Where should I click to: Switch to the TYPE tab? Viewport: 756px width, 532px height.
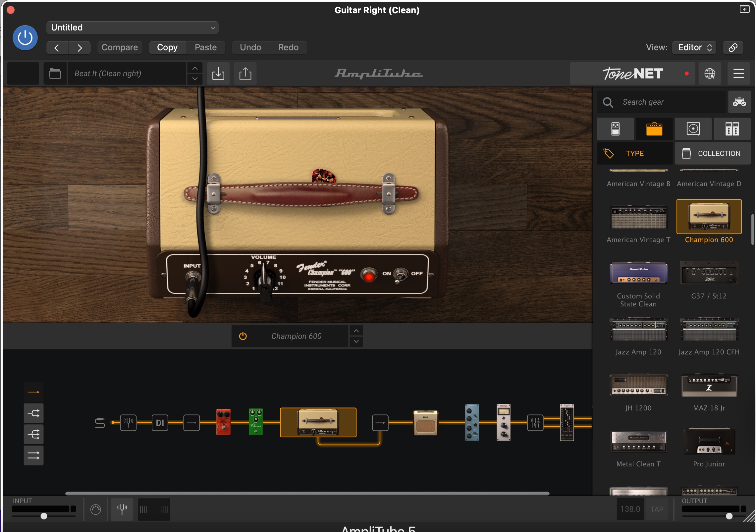635,153
